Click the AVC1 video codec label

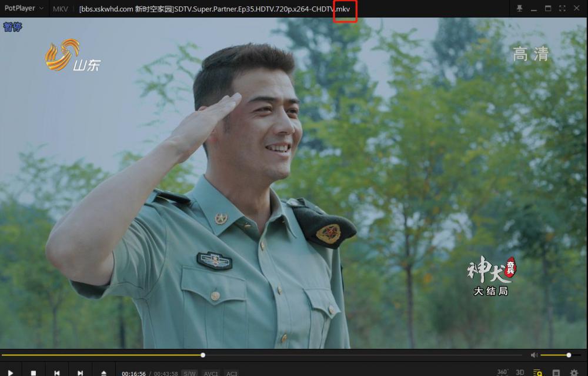pos(211,374)
